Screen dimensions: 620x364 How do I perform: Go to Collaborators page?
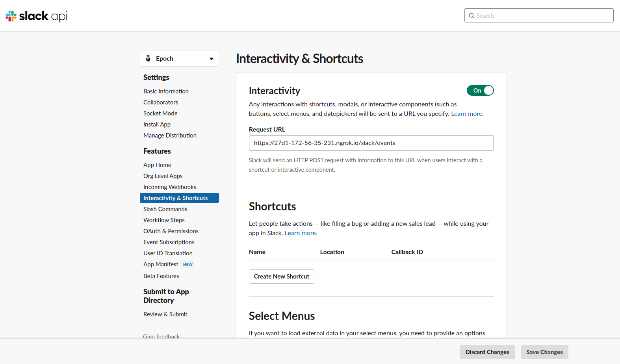[161, 102]
